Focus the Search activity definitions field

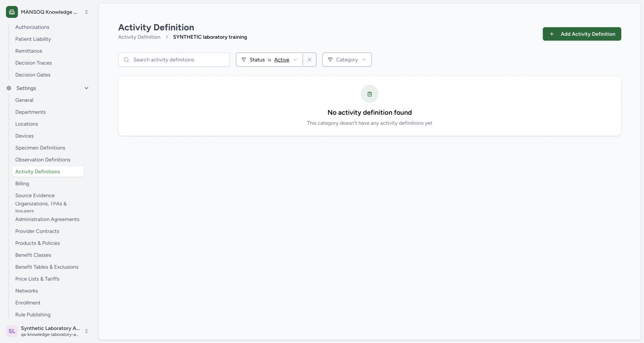point(174,60)
